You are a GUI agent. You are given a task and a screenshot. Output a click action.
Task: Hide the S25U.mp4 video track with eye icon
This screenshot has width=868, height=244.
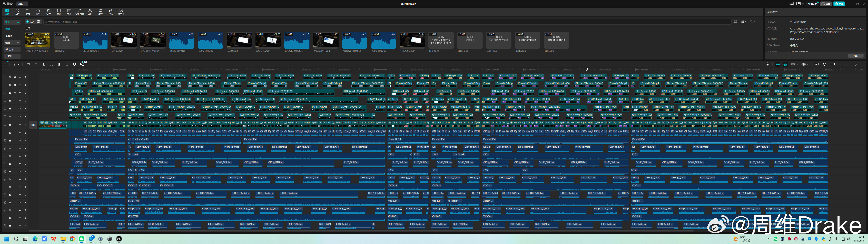click(15, 77)
